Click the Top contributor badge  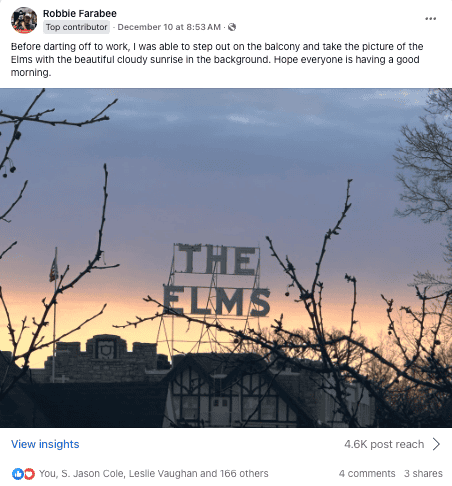pyautogui.click(x=77, y=27)
